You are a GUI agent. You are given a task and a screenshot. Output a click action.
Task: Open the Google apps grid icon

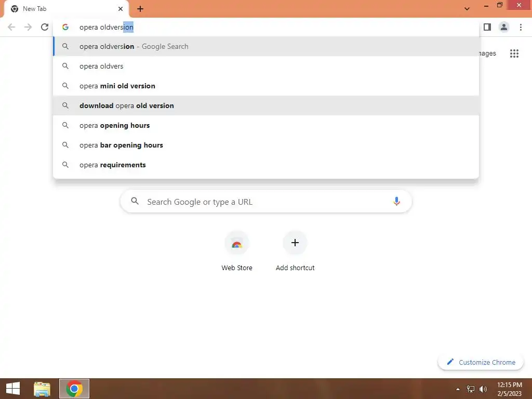tap(514, 54)
